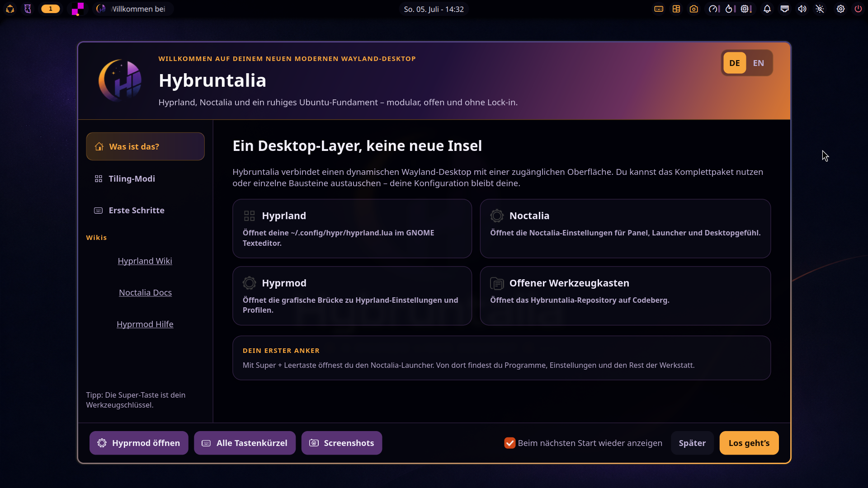Click the tip text 'Die Super-Taste ist dein Werkzeugschlüssel'
Image resolution: width=868 pixels, height=488 pixels.
pos(136,400)
